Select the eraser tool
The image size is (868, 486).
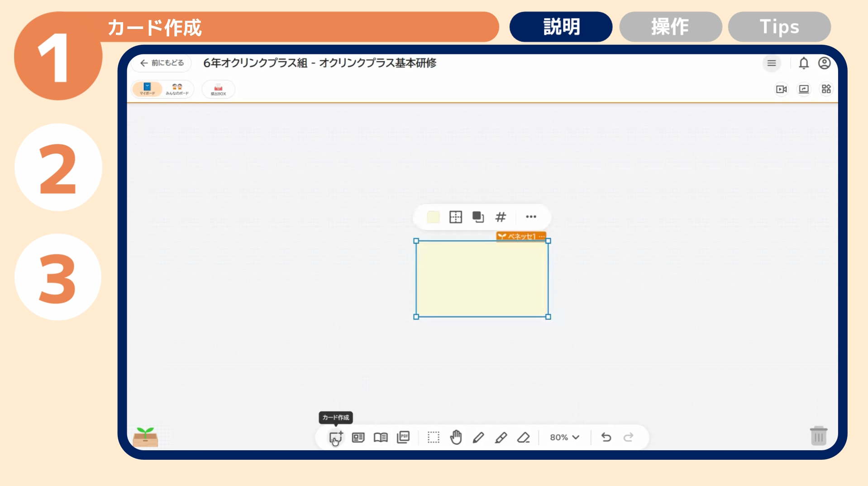524,438
